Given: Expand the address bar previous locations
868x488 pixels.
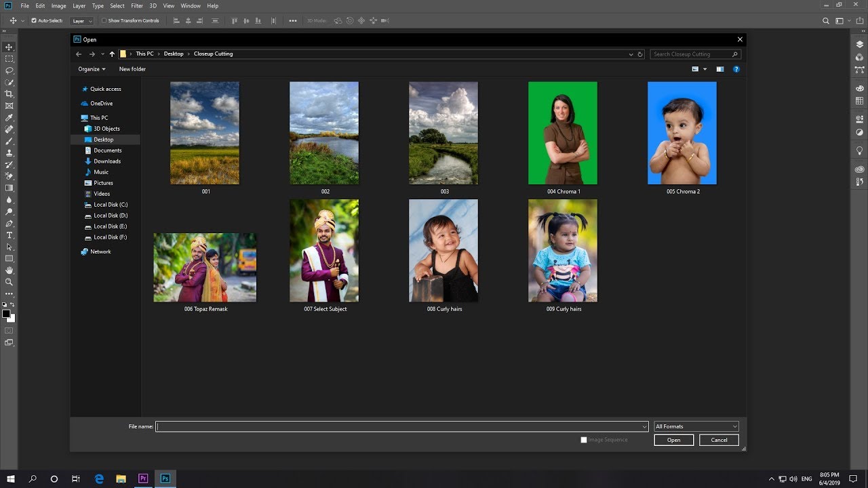Looking at the screenshot, I should (631, 54).
